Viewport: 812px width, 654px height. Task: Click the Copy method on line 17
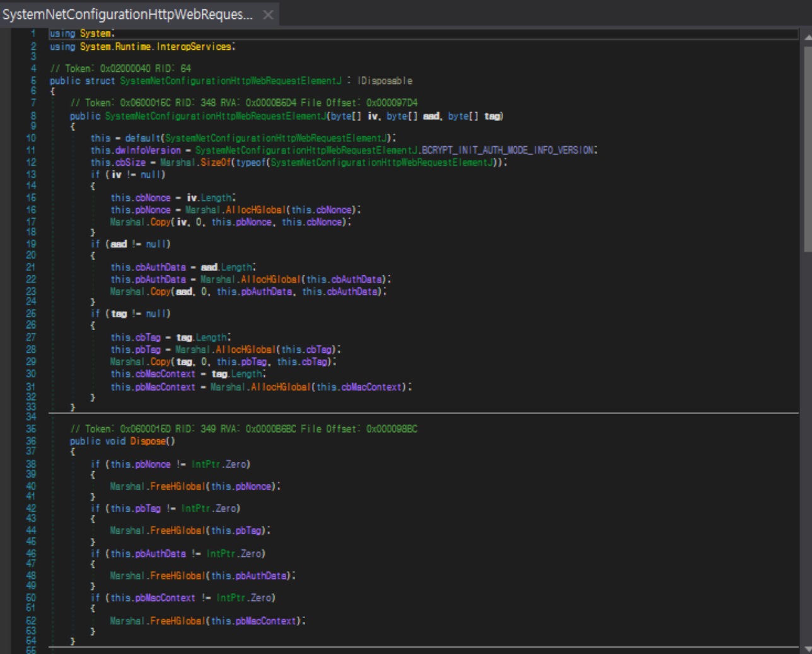[x=160, y=222]
